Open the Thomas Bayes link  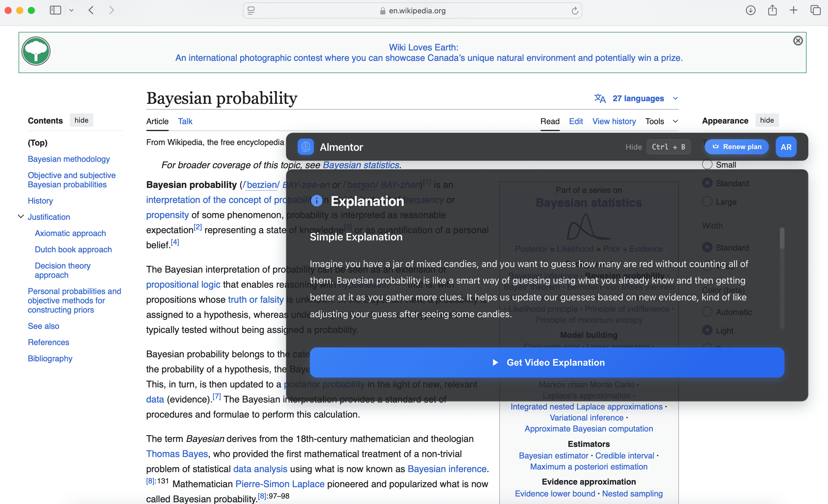pyautogui.click(x=177, y=454)
